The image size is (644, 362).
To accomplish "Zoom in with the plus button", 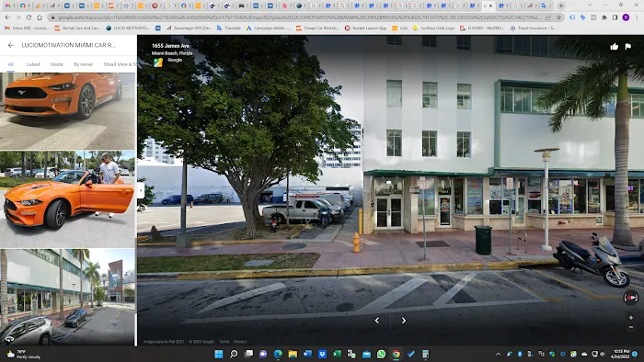I will 631,318.
